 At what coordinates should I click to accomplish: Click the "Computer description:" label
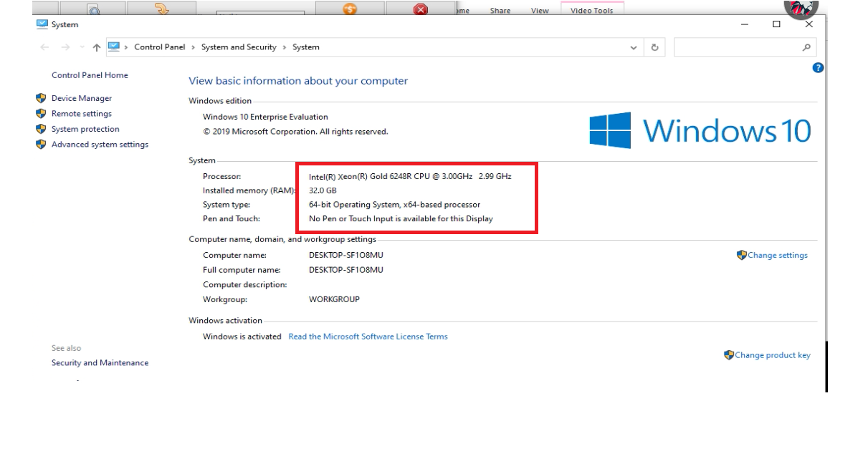[245, 284]
